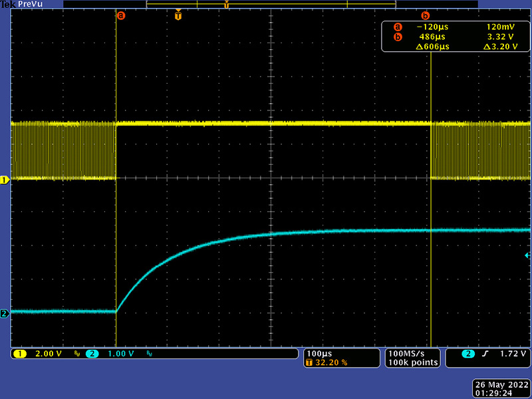Click channel 1 ground reference marker

(x=5, y=180)
